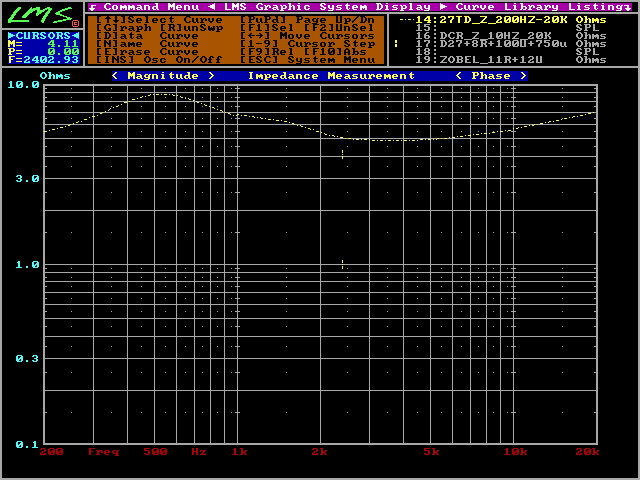The image size is (640, 480).
Task: Click the left arrow beside Phase
Action: click(x=459, y=76)
